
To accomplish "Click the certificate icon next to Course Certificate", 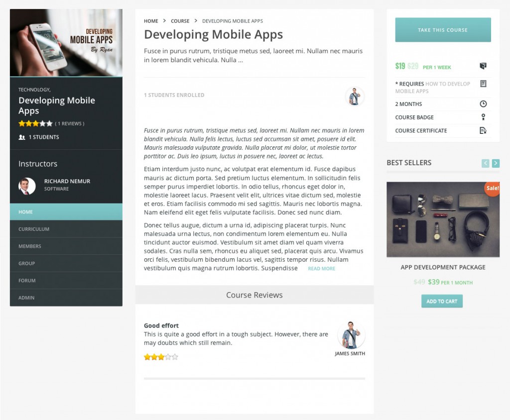I will [x=483, y=131].
